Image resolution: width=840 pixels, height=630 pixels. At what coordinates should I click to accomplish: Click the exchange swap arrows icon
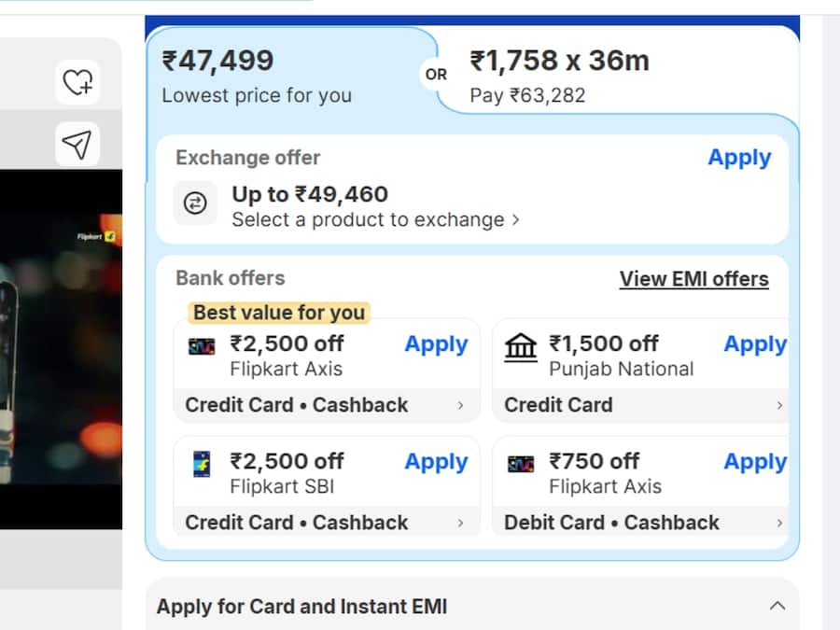195,204
